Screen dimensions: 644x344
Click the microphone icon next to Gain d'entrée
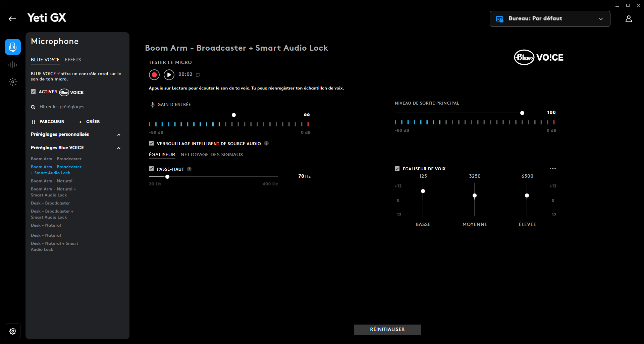pyautogui.click(x=153, y=105)
